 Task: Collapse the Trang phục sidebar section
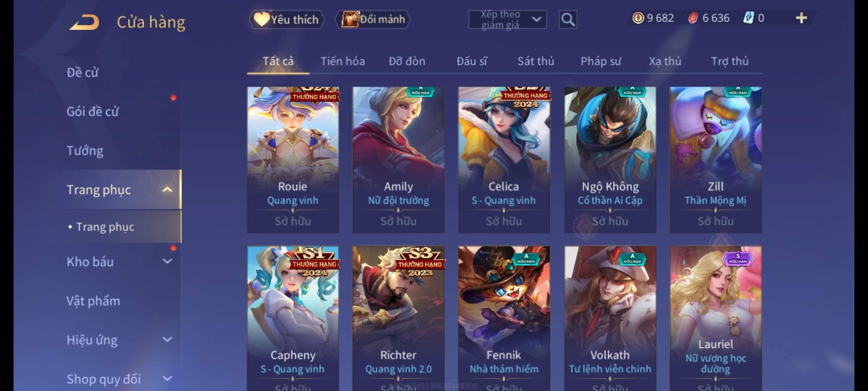[x=167, y=190]
